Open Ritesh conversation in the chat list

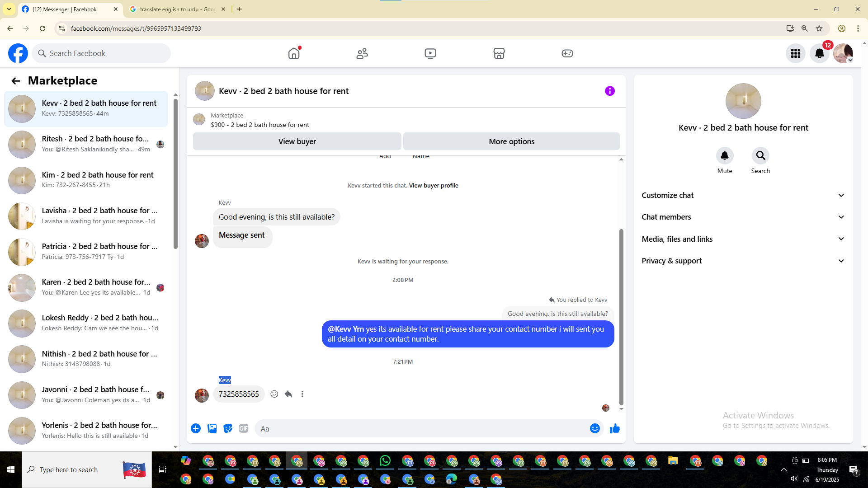coord(86,145)
